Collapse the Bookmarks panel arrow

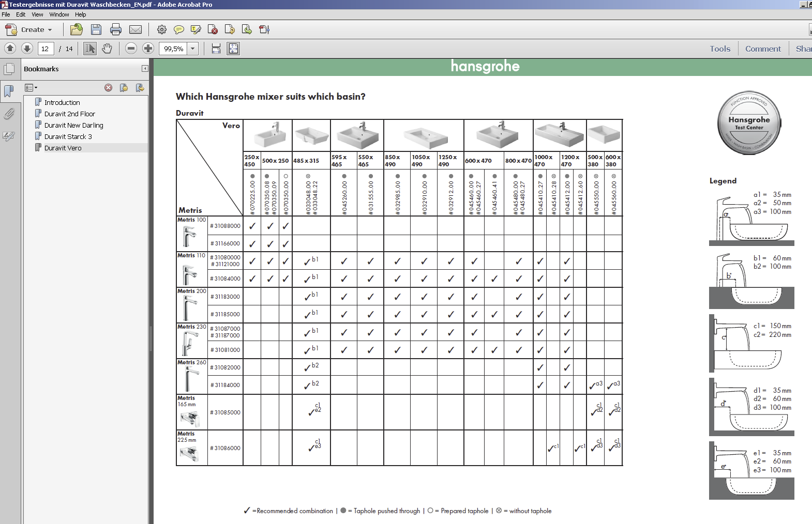145,69
